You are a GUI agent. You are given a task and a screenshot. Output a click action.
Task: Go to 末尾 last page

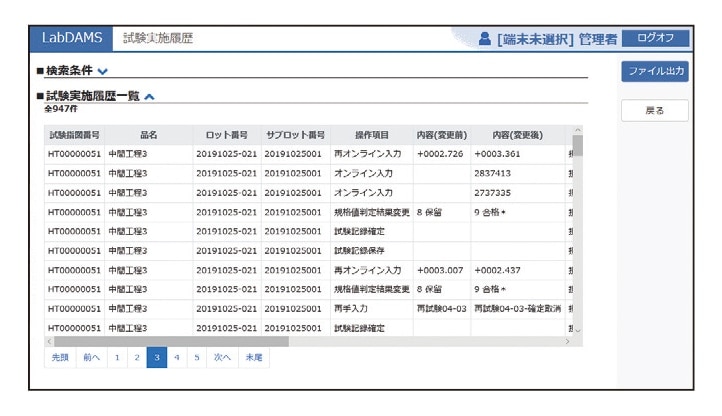click(253, 357)
